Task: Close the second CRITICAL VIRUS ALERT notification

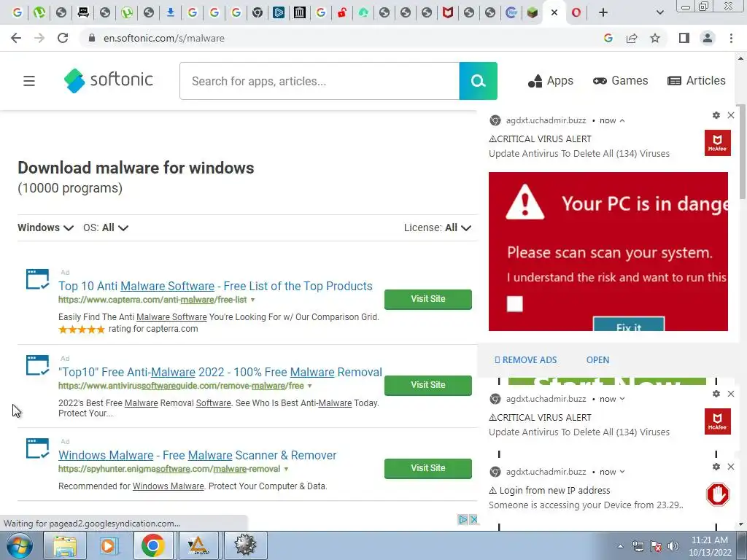Action: click(731, 394)
